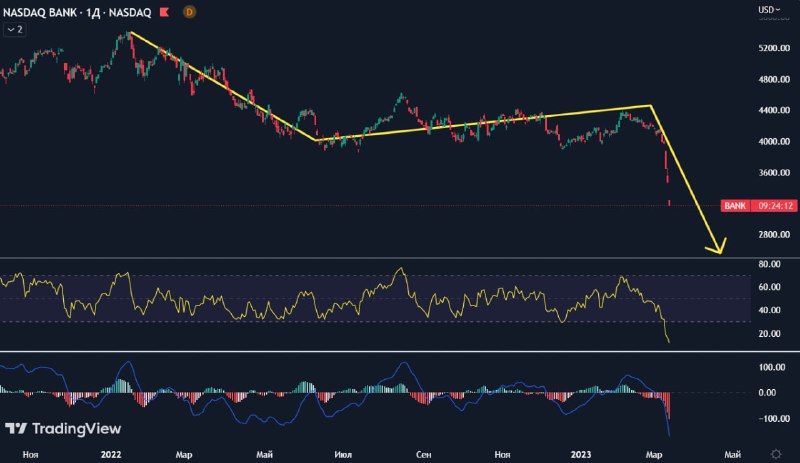Click the 3600.00 price axis label
This screenshot has height=463, width=800.
(x=774, y=173)
